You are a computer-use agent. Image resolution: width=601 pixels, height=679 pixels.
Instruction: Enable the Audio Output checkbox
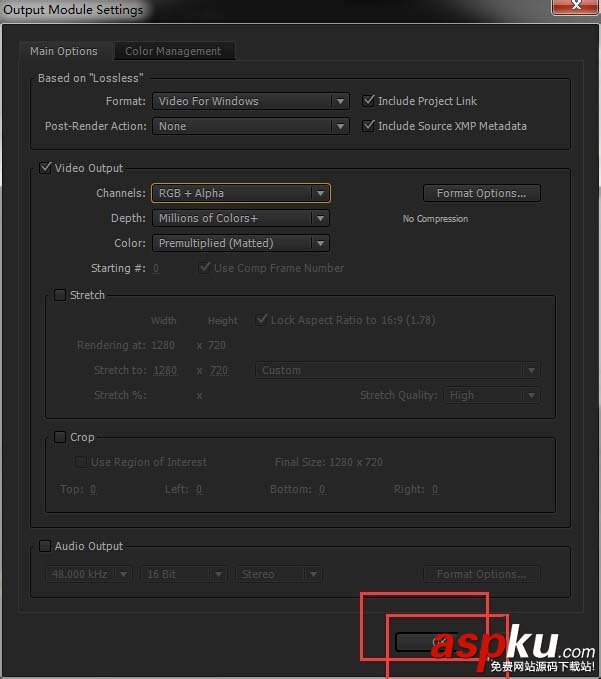tap(45, 546)
